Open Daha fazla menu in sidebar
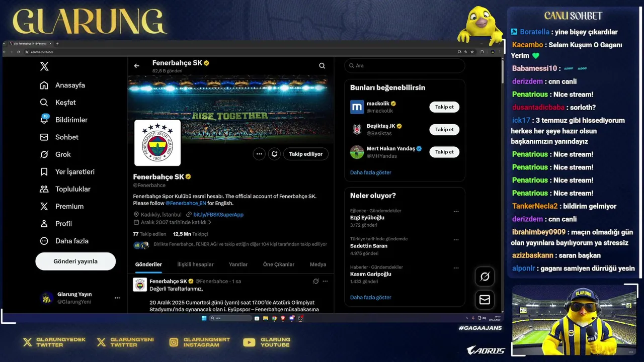Screen dimensions: 644x362 tap(64, 241)
